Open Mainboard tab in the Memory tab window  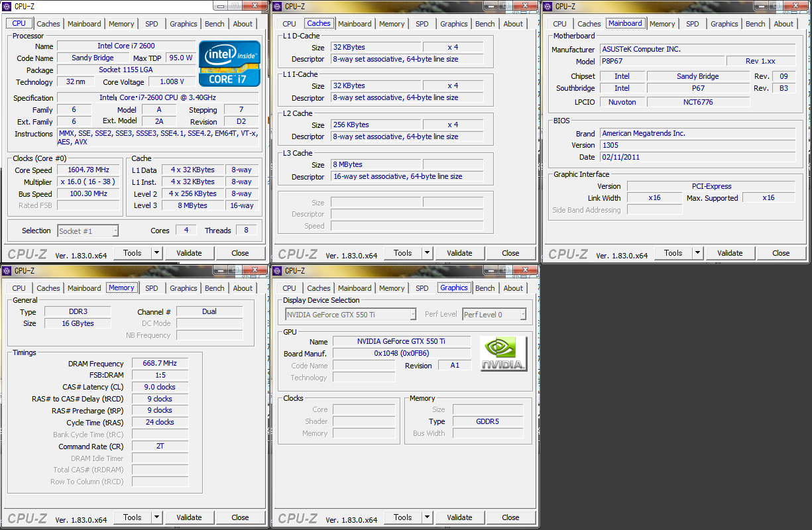pos(84,288)
